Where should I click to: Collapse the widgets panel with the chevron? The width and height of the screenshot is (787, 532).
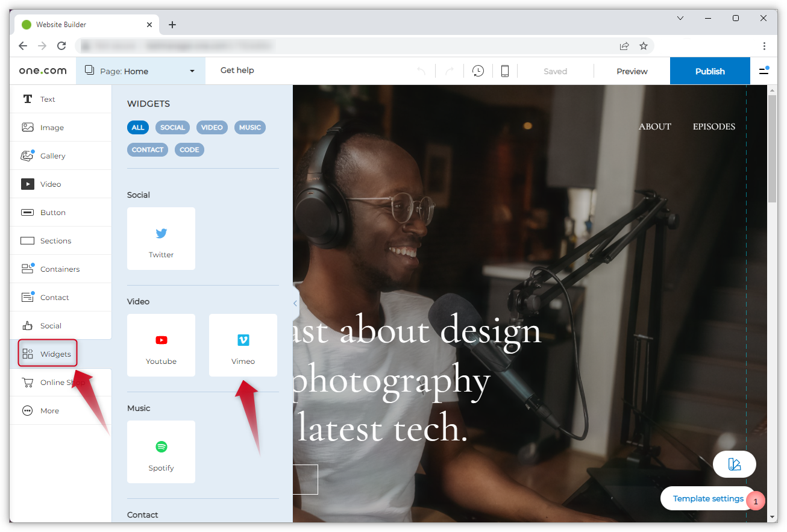[295, 303]
